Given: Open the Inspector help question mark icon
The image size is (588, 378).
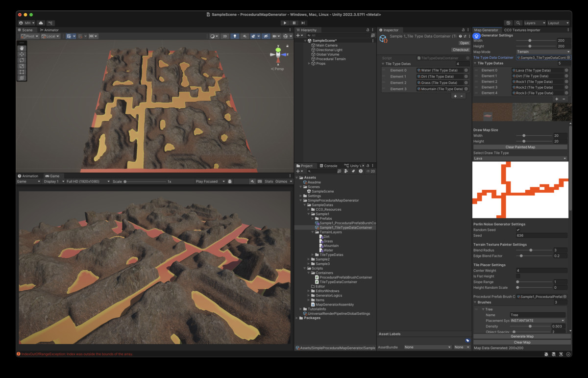Looking at the screenshot, I should [x=460, y=36].
